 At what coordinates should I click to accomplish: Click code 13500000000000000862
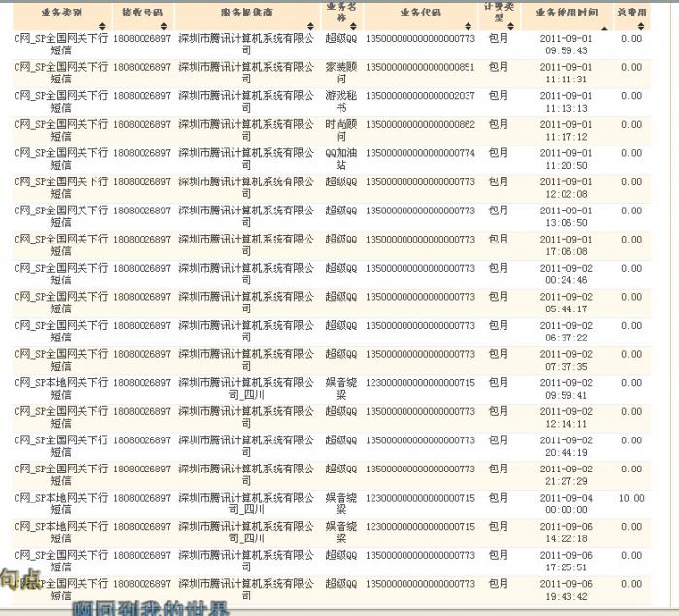coord(420,124)
